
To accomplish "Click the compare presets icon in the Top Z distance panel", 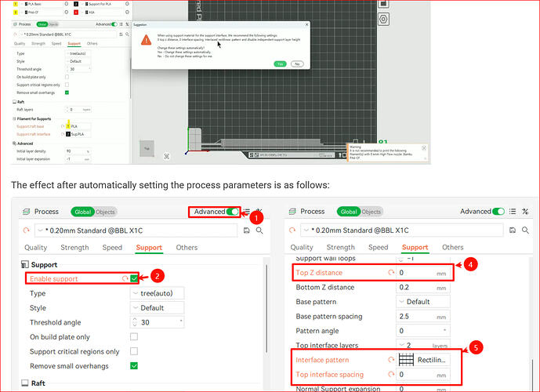I will point(525,212).
